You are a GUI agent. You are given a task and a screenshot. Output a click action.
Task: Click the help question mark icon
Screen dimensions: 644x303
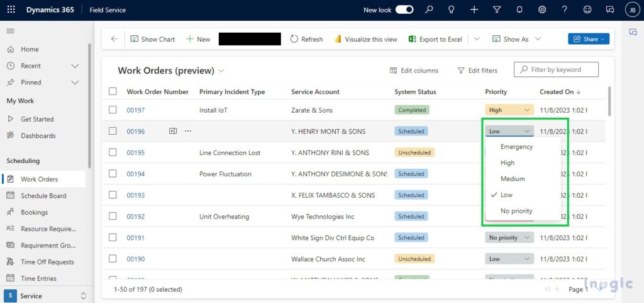tap(565, 9)
